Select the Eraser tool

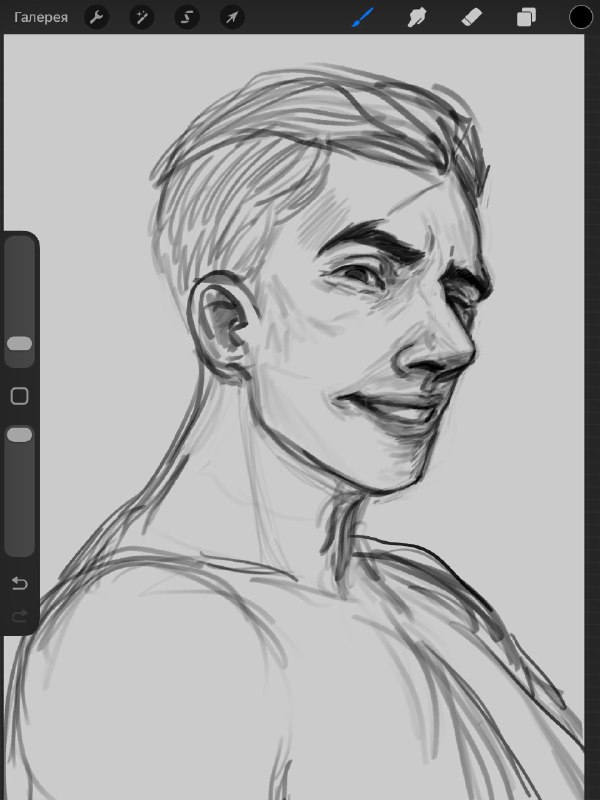471,18
